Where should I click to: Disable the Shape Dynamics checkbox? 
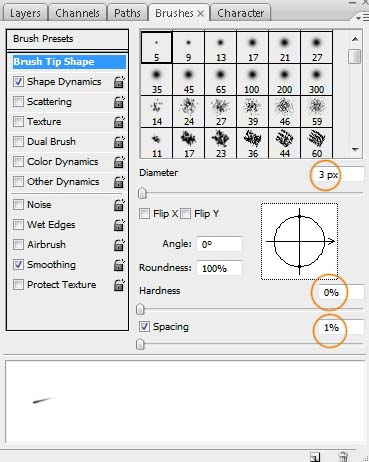18,82
